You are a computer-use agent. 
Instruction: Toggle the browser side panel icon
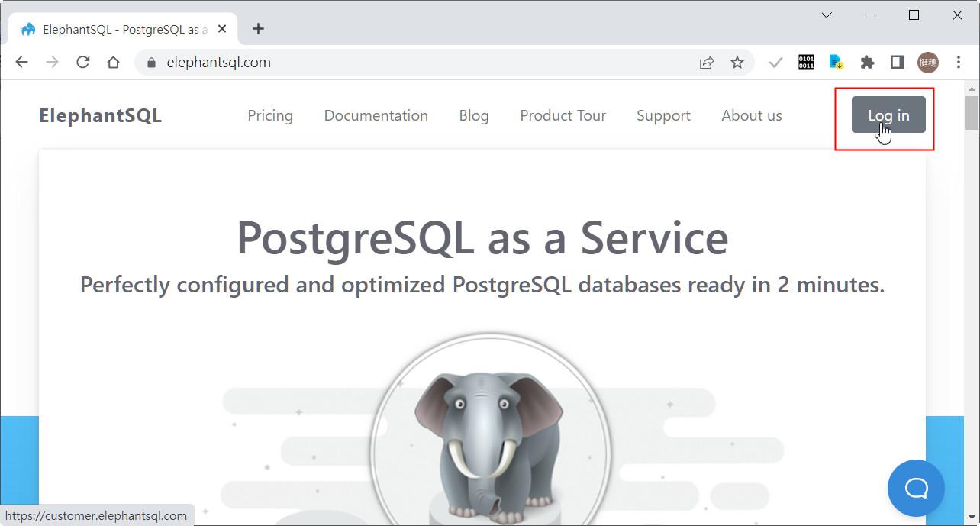click(x=898, y=63)
